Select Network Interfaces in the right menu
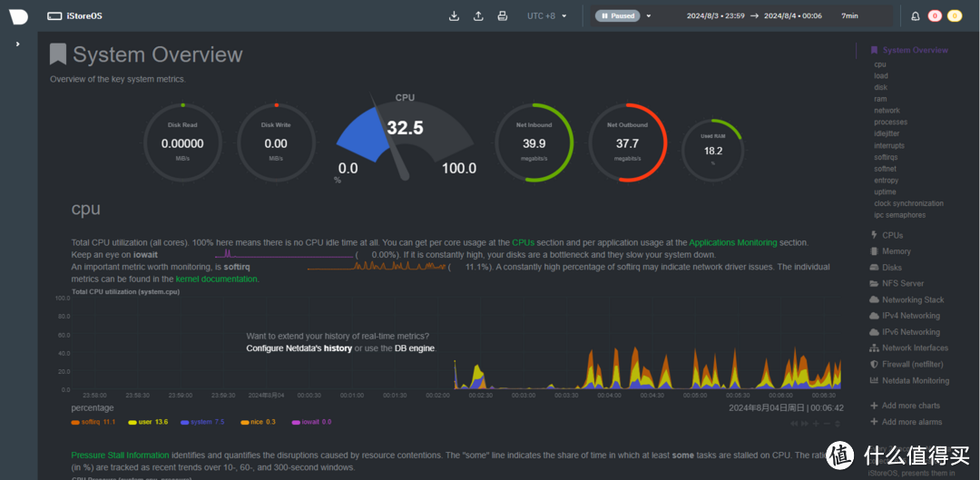Image resolution: width=980 pixels, height=480 pixels. click(x=915, y=348)
